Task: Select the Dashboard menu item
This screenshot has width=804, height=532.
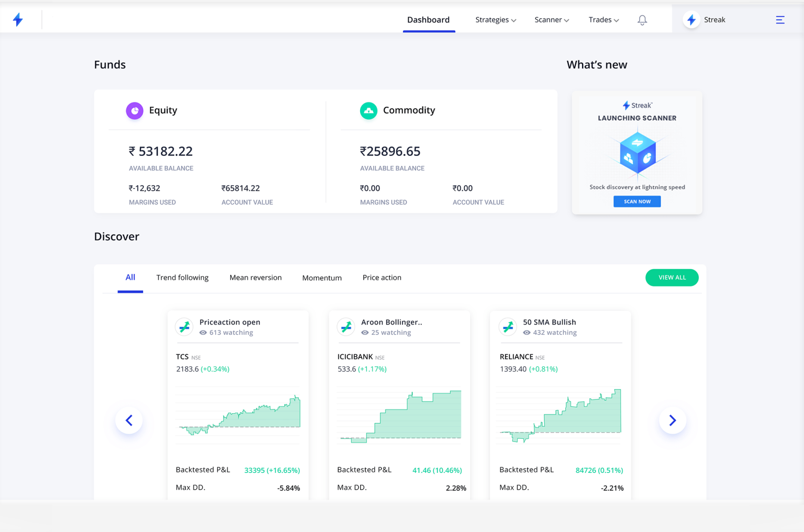Action: 428,19
